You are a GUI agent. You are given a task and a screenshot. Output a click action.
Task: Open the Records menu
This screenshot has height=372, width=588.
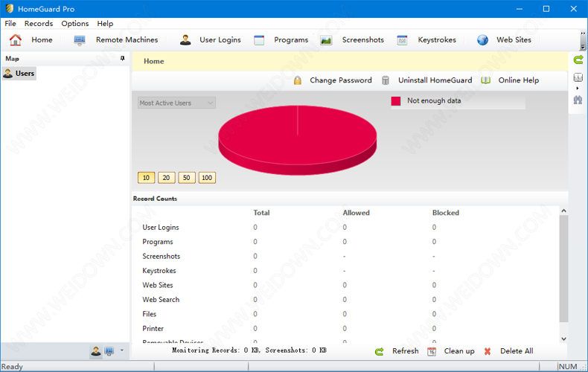point(39,24)
